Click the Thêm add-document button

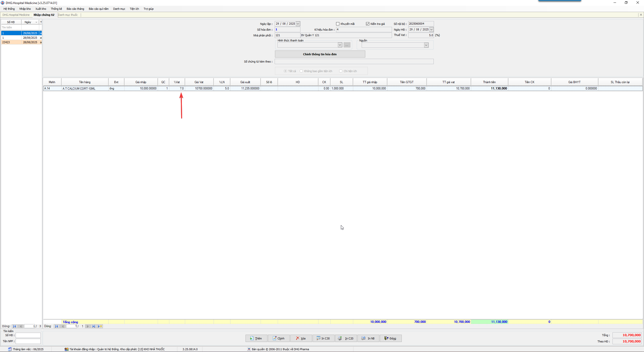point(256,338)
